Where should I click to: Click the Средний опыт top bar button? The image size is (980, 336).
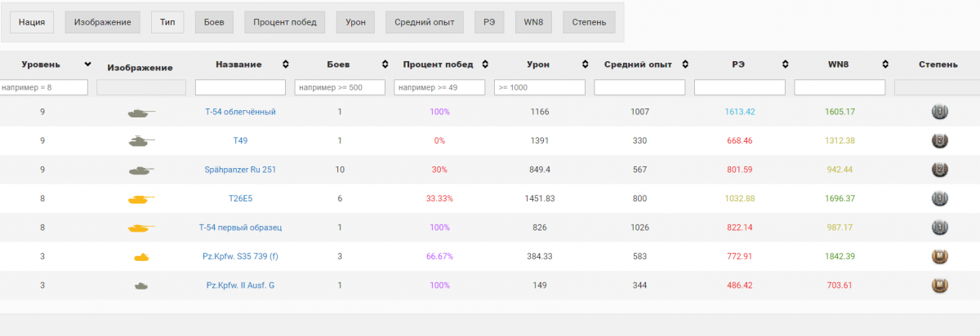(424, 22)
